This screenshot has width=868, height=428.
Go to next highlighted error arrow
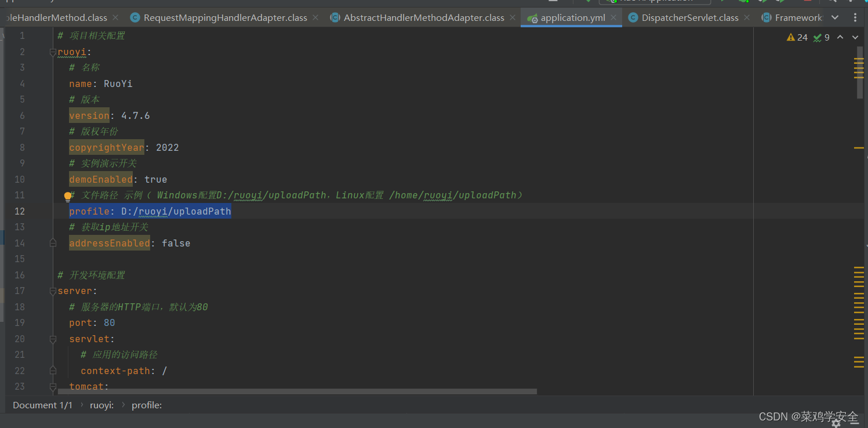pyautogui.click(x=855, y=37)
